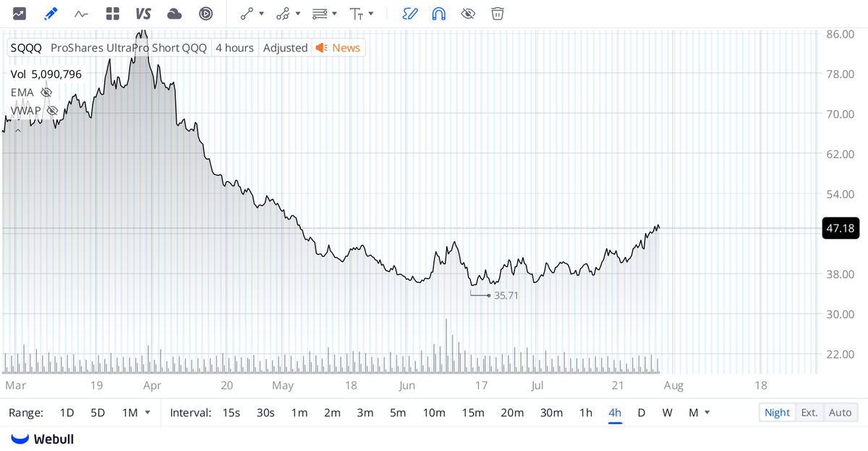This screenshot has height=451, width=868.
Task: Set interval to 3m
Action: coord(365,413)
